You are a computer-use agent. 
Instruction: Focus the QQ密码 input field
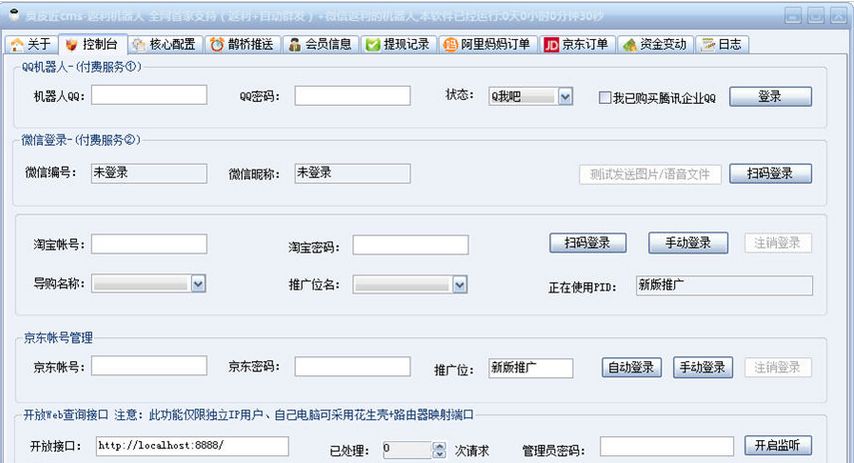point(352,96)
